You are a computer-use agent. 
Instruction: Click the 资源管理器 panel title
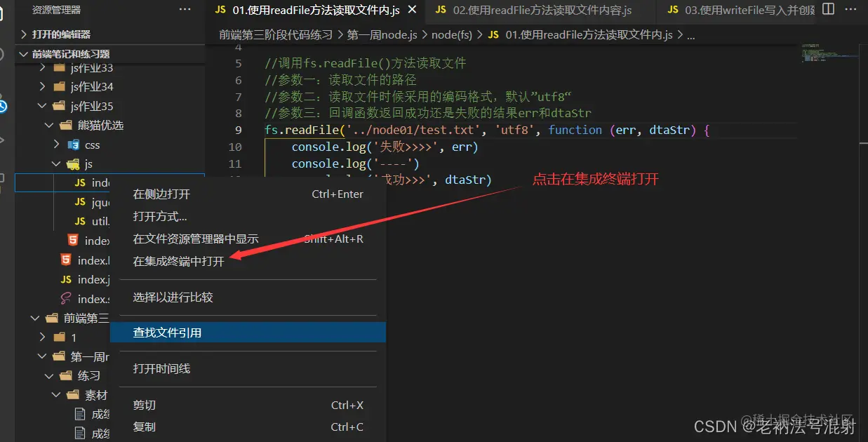[x=56, y=10]
